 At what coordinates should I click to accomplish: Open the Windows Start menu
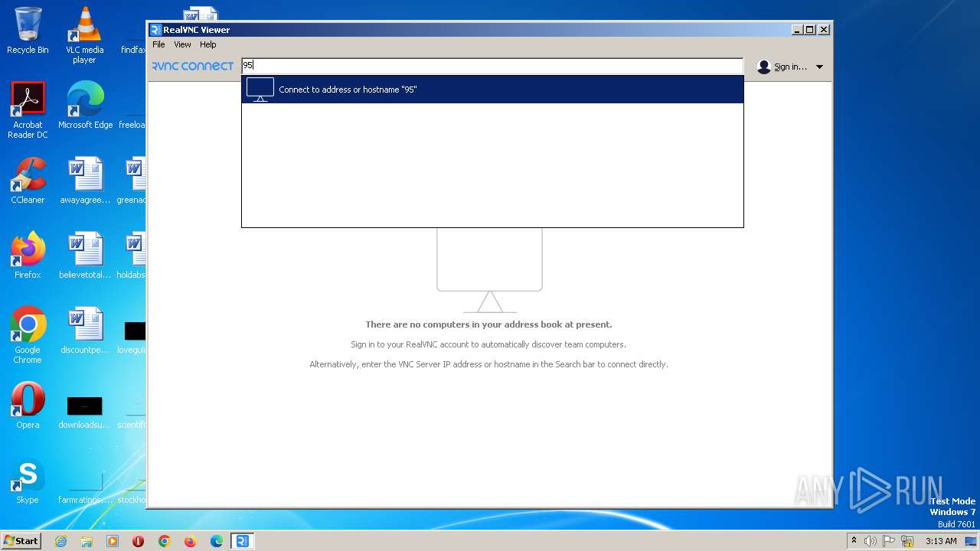tap(21, 540)
